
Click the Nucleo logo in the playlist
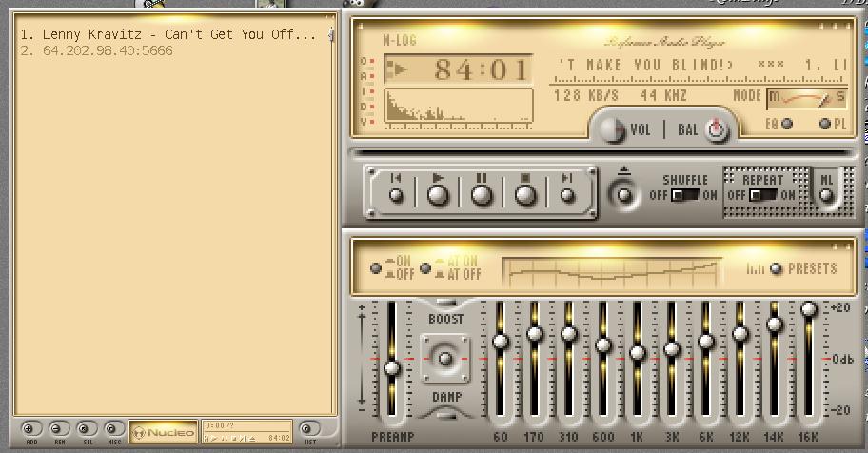point(163,432)
